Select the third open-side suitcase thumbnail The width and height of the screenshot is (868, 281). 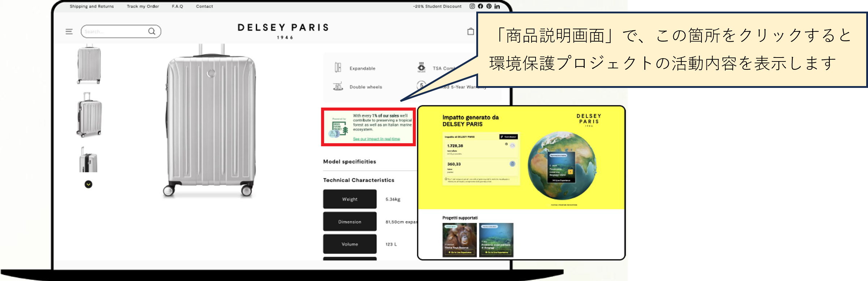point(89,159)
